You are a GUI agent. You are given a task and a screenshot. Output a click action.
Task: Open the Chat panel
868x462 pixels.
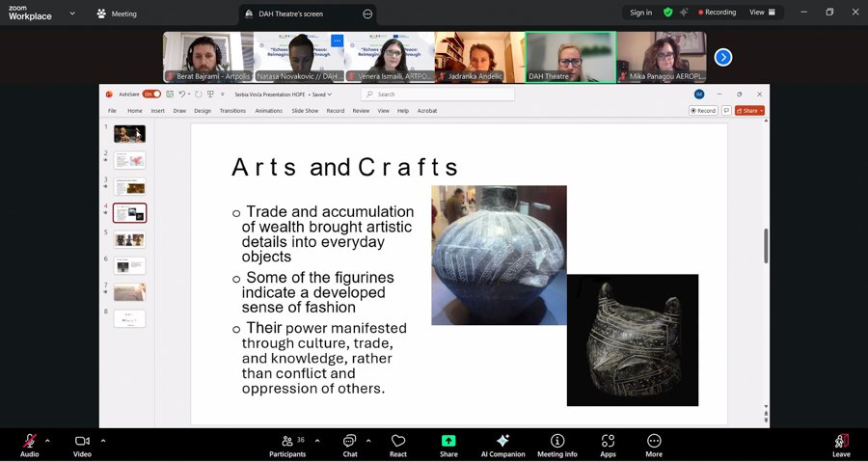pos(349,443)
